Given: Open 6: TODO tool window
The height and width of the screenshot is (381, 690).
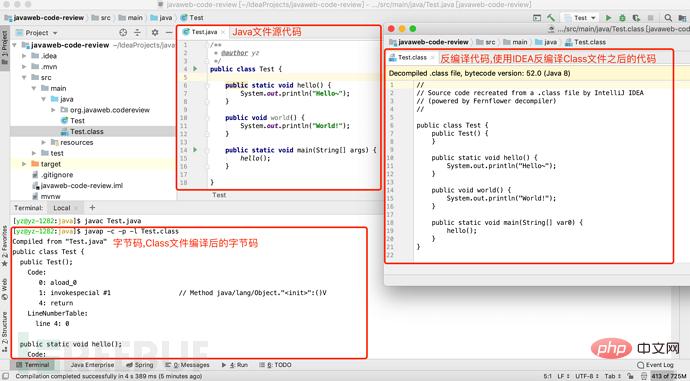Looking at the screenshot, I should point(275,365).
